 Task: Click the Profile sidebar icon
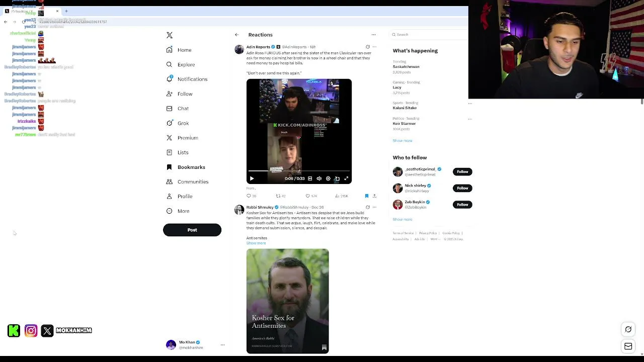pos(170,196)
